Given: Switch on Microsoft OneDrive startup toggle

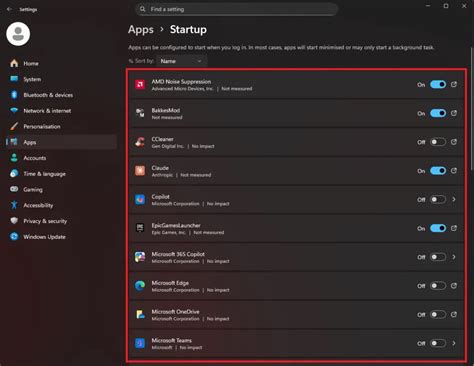Looking at the screenshot, I should pyautogui.click(x=438, y=314).
